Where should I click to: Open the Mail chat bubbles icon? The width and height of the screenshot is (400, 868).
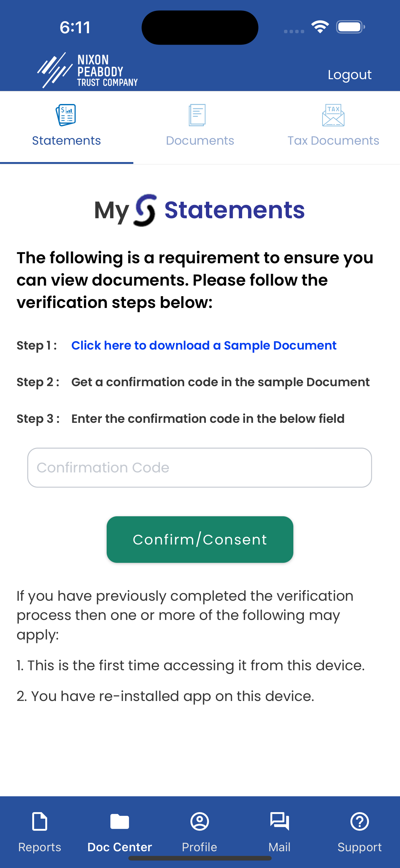279,821
